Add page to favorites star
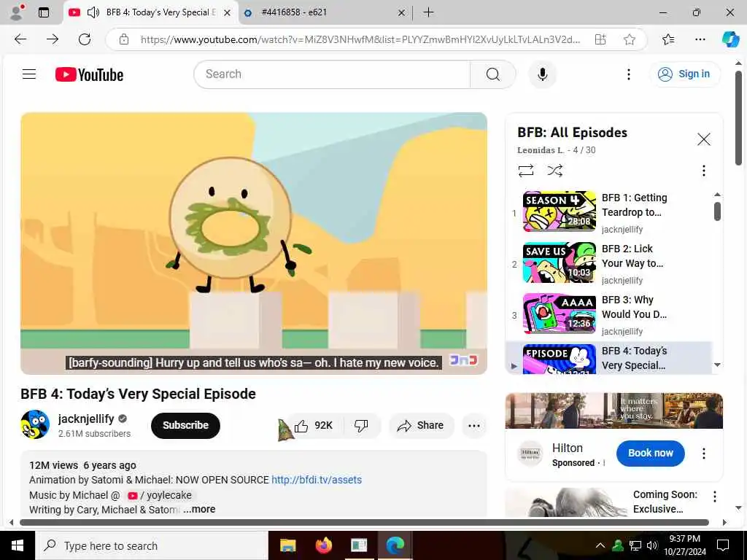 (630, 39)
